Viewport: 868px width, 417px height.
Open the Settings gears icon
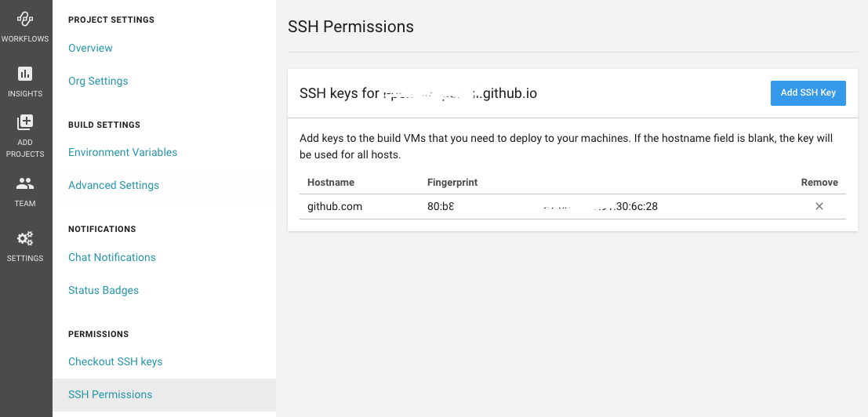[x=25, y=238]
